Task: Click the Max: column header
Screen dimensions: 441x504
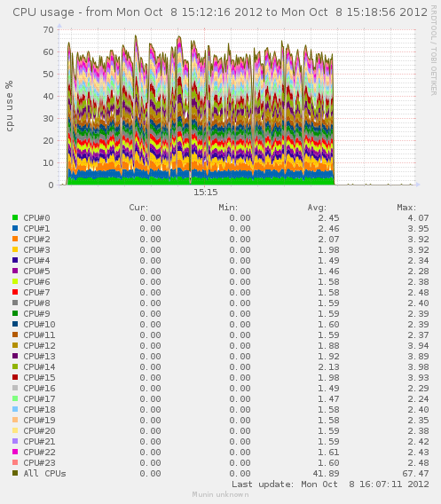Action: pyautogui.click(x=406, y=208)
